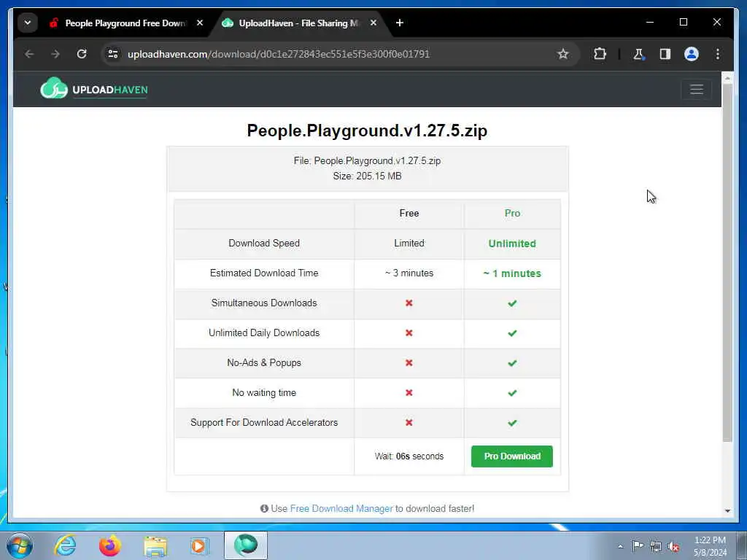Close the People Playground tab
This screenshot has height=560, width=747.
pos(200,23)
